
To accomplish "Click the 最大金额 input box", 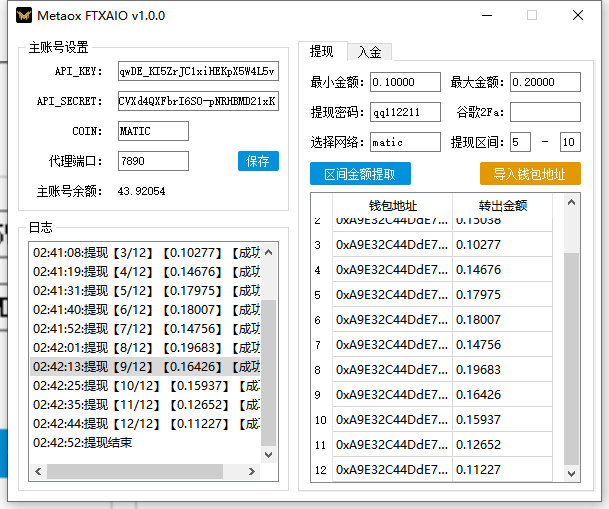I will pyautogui.click(x=545, y=82).
